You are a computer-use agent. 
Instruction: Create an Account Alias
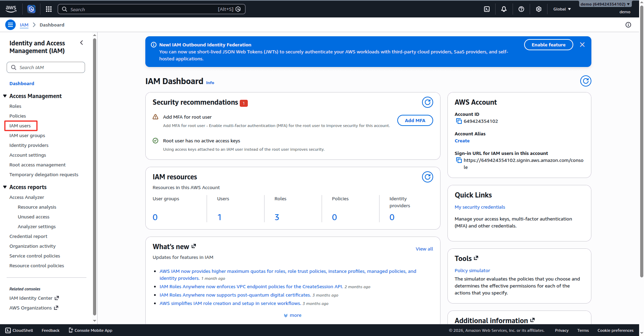[x=462, y=141]
